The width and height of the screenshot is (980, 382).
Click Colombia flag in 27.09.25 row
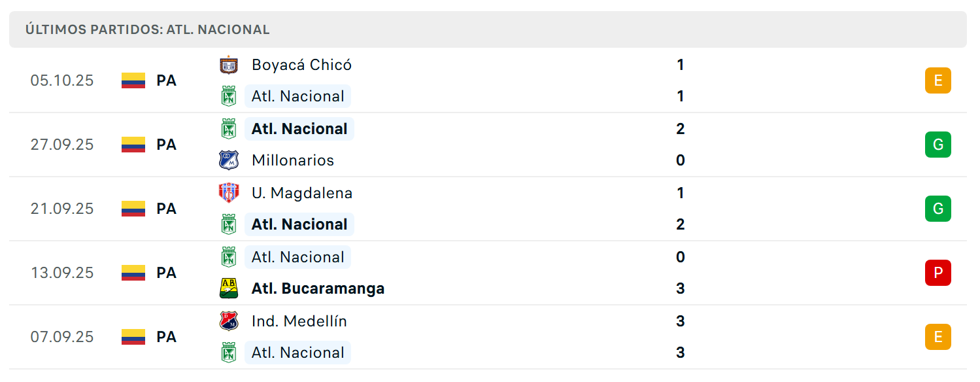pos(133,145)
